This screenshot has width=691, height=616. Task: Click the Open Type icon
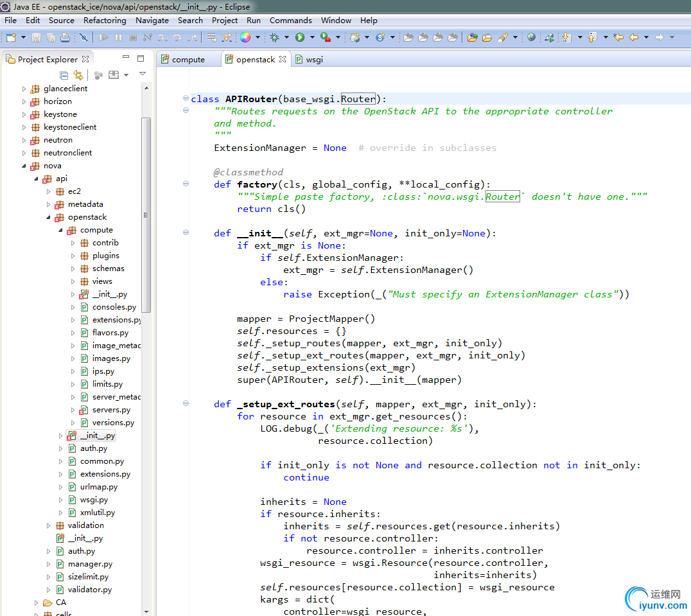tap(472, 37)
